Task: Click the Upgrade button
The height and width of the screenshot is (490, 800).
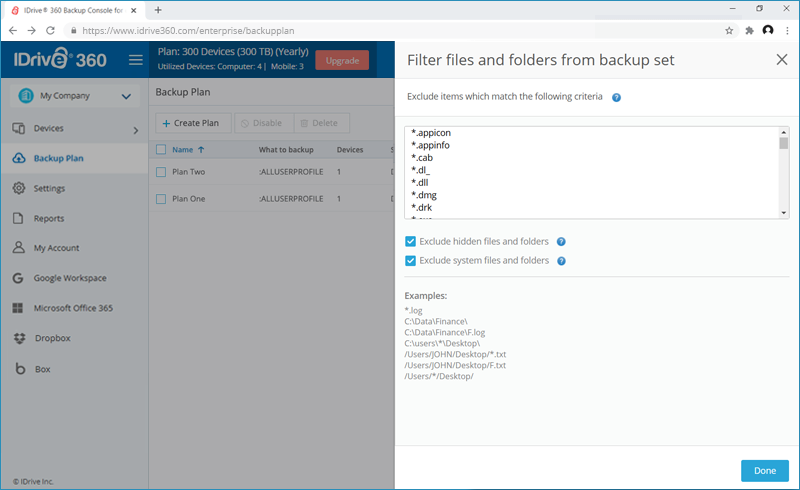Action: pos(342,61)
